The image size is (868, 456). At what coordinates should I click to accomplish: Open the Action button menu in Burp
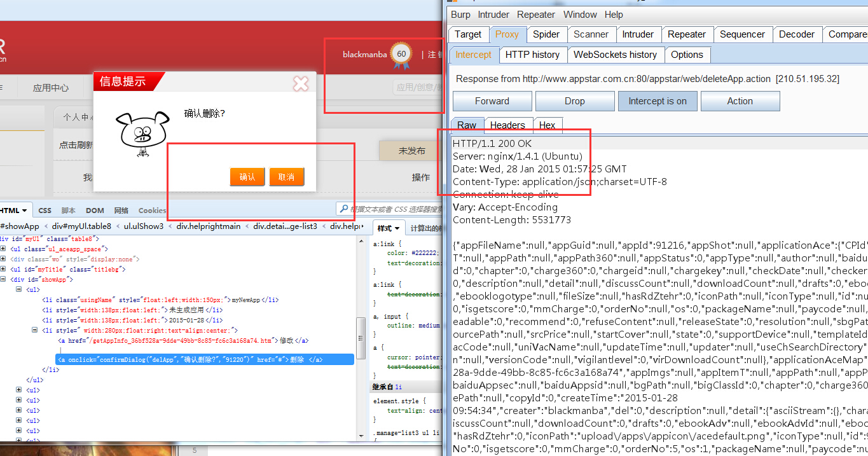pos(740,101)
